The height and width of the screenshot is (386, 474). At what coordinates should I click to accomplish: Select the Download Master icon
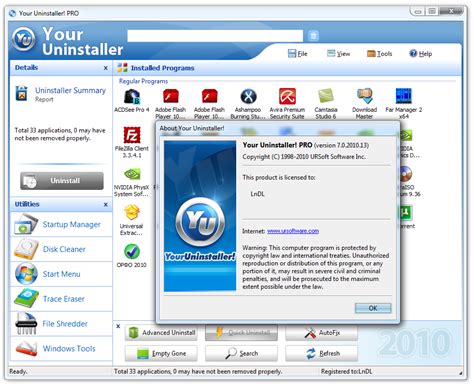pos(365,96)
